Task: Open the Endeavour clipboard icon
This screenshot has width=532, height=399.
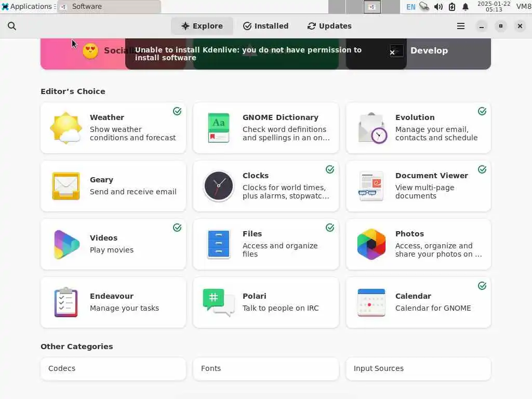Action: [x=66, y=302]
